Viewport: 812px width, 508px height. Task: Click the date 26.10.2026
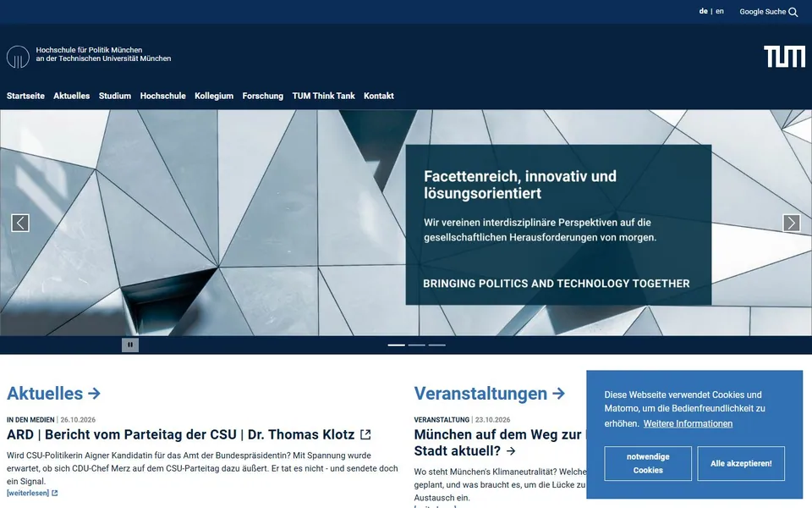pyautogui.click(x=78, y=420)
